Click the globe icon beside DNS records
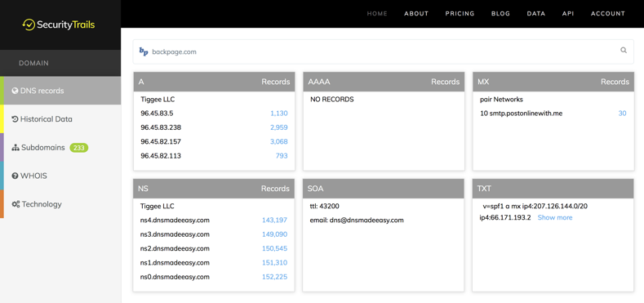 coord(16,91)
